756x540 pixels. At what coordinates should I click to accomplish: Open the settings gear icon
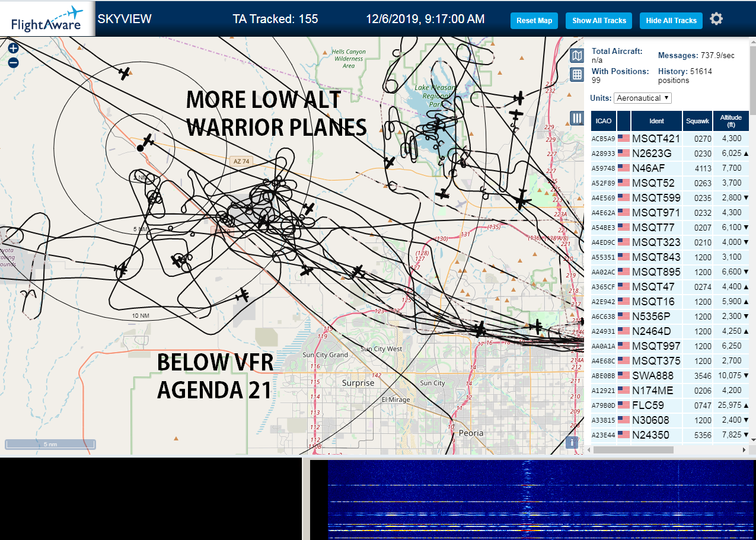pyautogui.click(x=716, y=19)
